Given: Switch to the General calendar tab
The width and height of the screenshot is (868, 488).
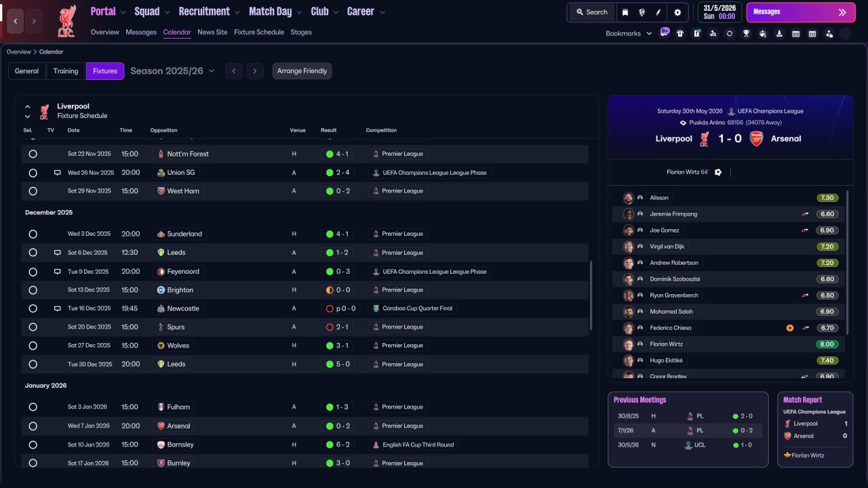Looking at the screenshot, I should [x=27, y=71].
